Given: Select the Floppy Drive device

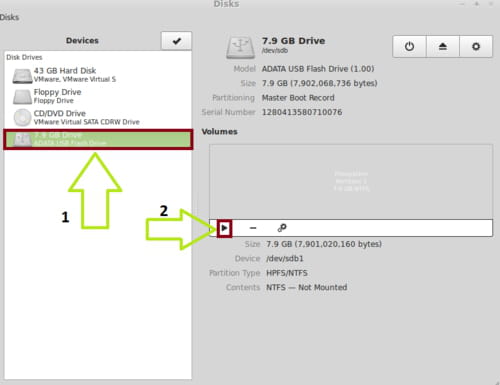Looking at the screenshot, I should click(x=98, y=96).
